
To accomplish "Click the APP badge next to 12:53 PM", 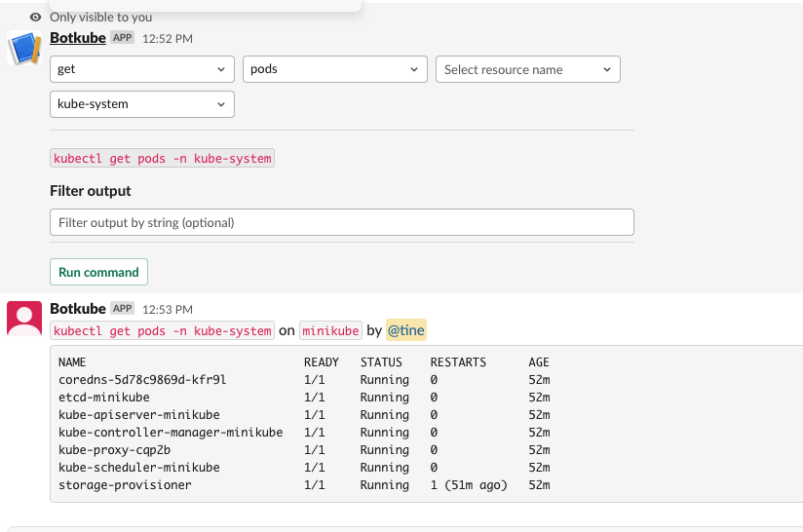I will [x=123, y=308].
